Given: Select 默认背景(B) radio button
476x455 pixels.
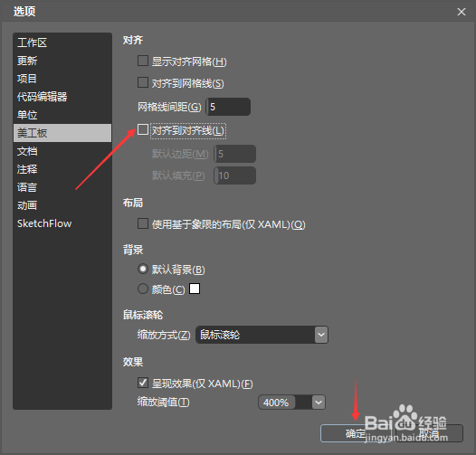Looking at the screenshot, I should click(x=143, y=269).
